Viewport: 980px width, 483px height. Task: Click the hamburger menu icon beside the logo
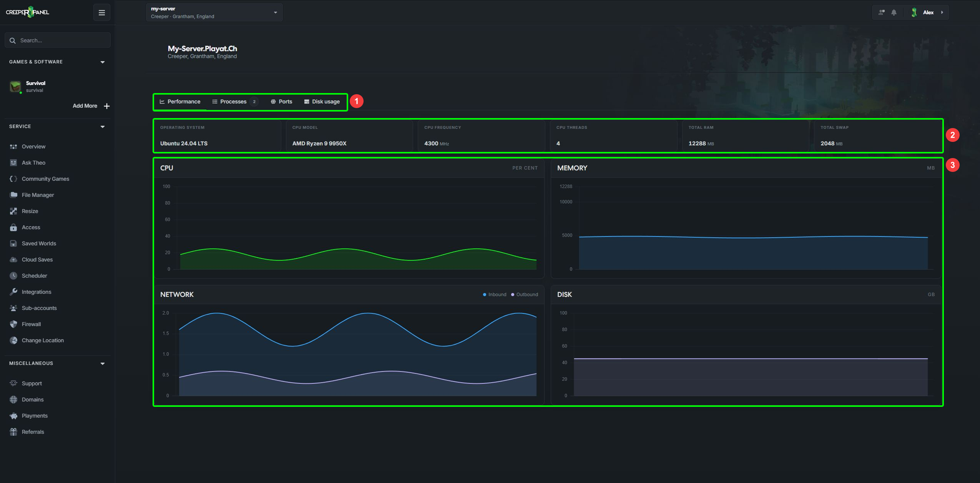pos(102,13)
